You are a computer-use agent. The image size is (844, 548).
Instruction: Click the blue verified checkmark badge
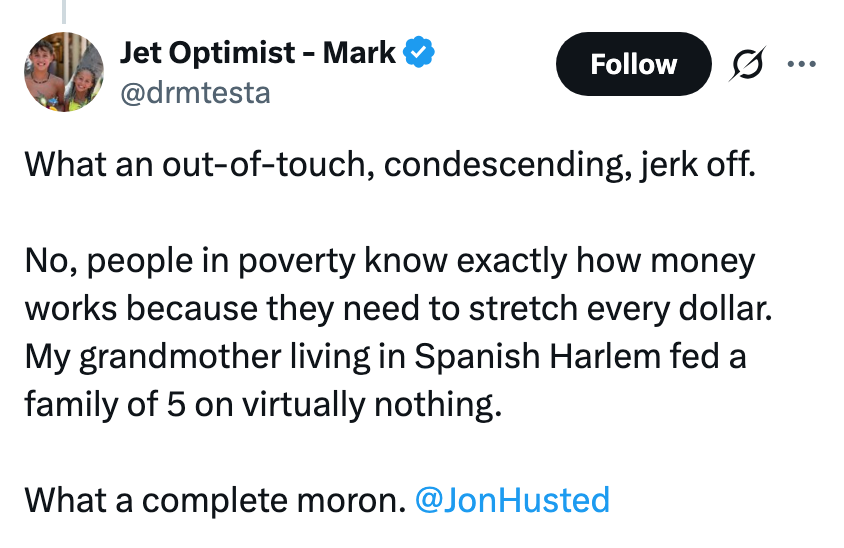coord(416,52)
